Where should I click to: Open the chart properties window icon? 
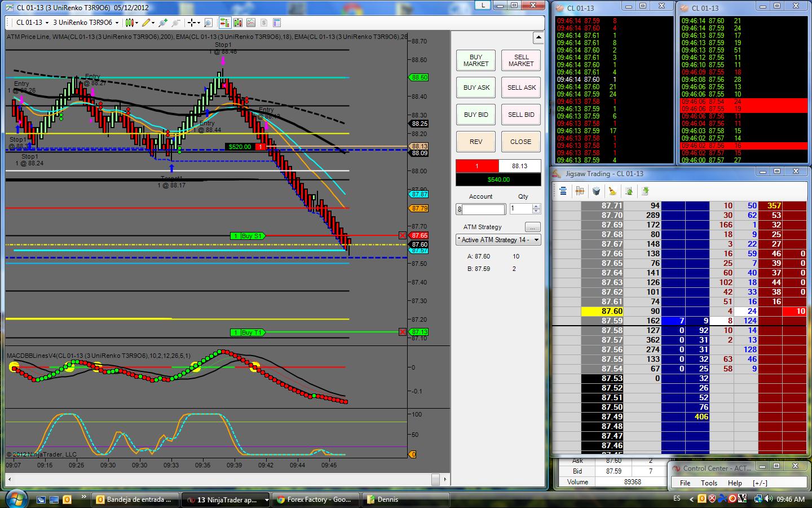point(276,23)
